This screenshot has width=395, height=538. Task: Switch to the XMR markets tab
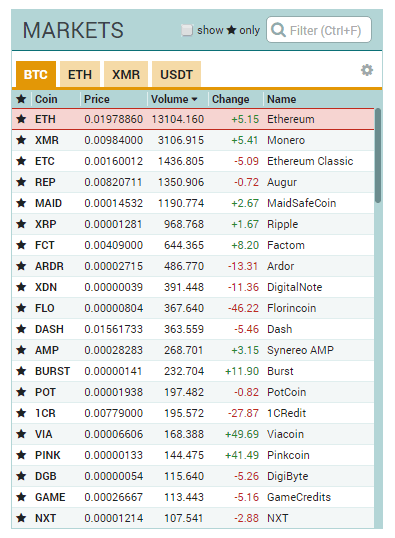click(x=126, y=74)
